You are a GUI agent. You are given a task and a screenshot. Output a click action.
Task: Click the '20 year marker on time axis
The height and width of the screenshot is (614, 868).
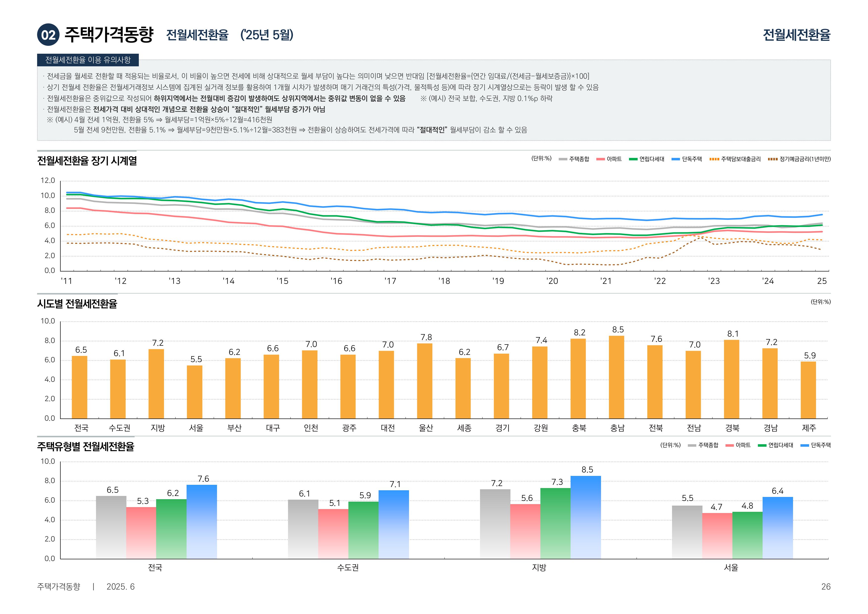click(x=552, y=281)
